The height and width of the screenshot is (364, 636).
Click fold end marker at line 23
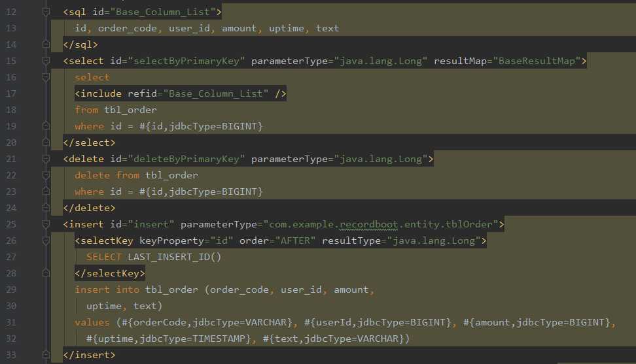tap(46, 191)
